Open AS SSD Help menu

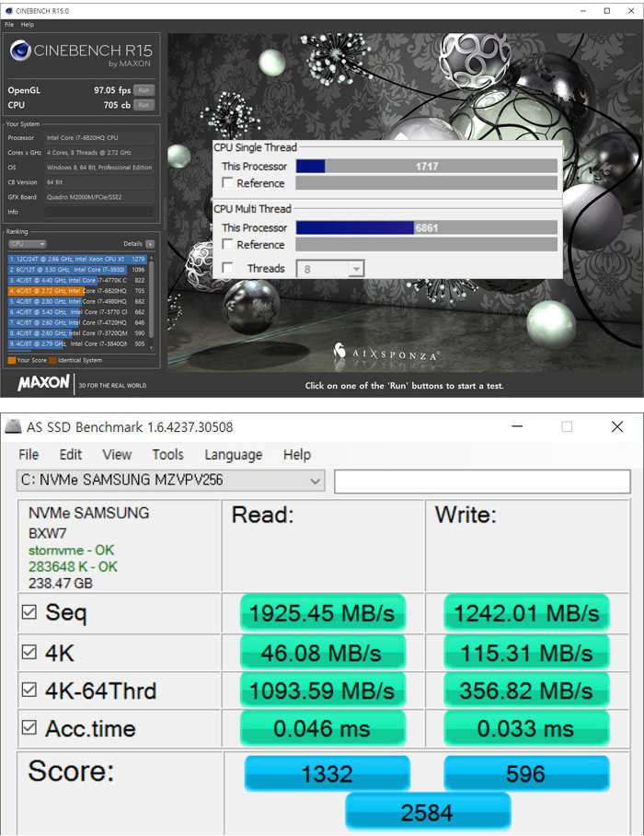click(297, 455)
